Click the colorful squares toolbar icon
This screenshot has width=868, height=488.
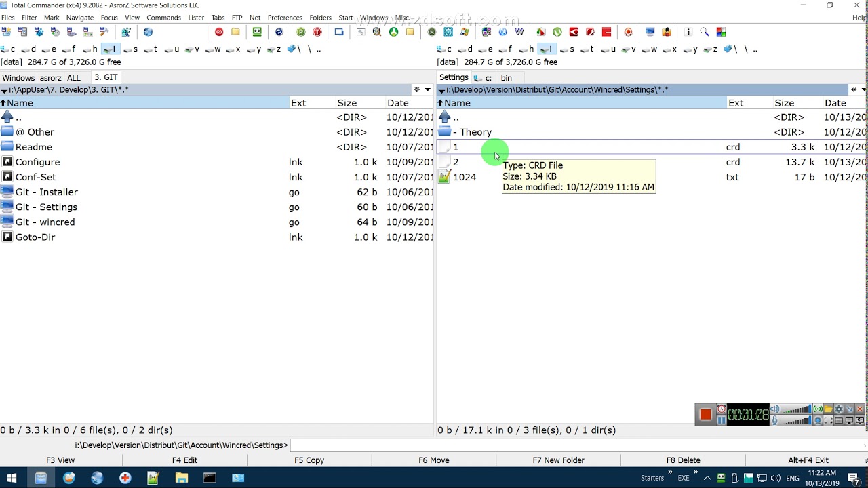[721, 32]
